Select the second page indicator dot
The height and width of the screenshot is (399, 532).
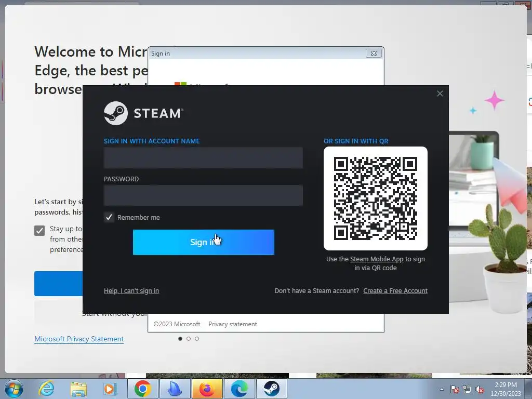click(x=189, y=339)
